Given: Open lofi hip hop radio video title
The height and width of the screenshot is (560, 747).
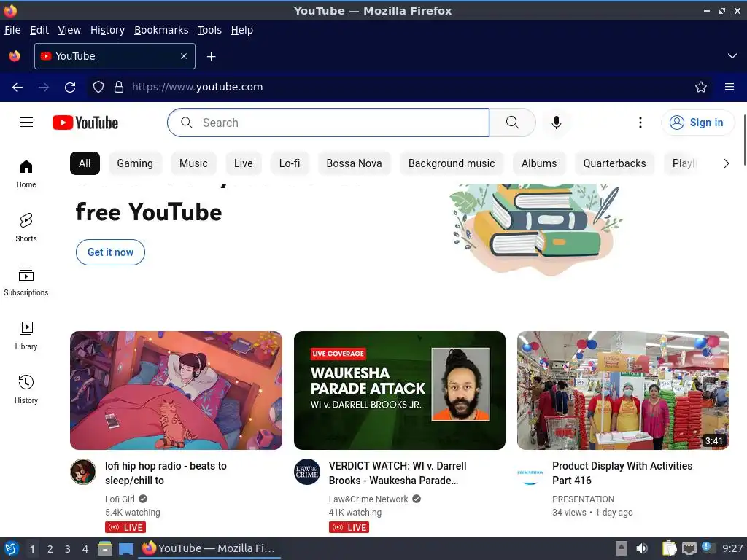Looking at the screenshot, I should (166, 472).
